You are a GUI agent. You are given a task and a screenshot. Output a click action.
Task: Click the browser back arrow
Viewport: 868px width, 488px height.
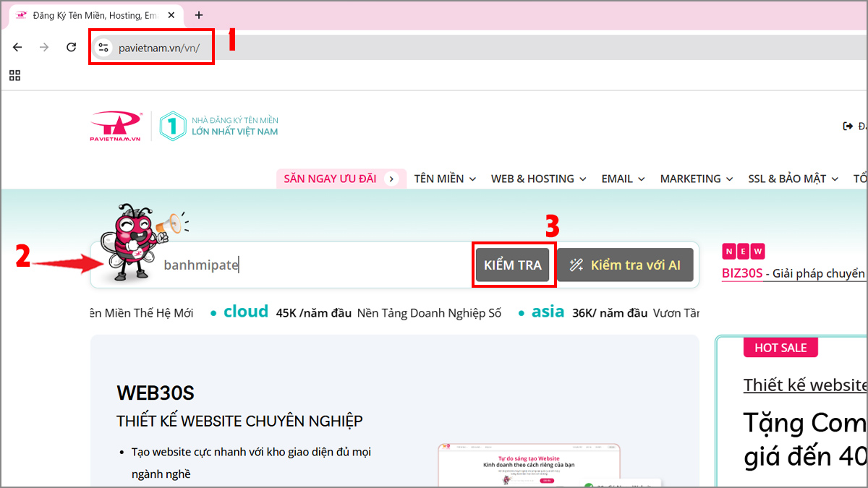[17, 47]
